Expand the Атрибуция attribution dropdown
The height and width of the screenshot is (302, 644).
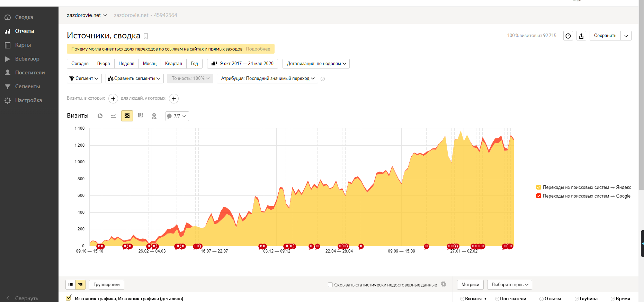click(x=267, y=79)
